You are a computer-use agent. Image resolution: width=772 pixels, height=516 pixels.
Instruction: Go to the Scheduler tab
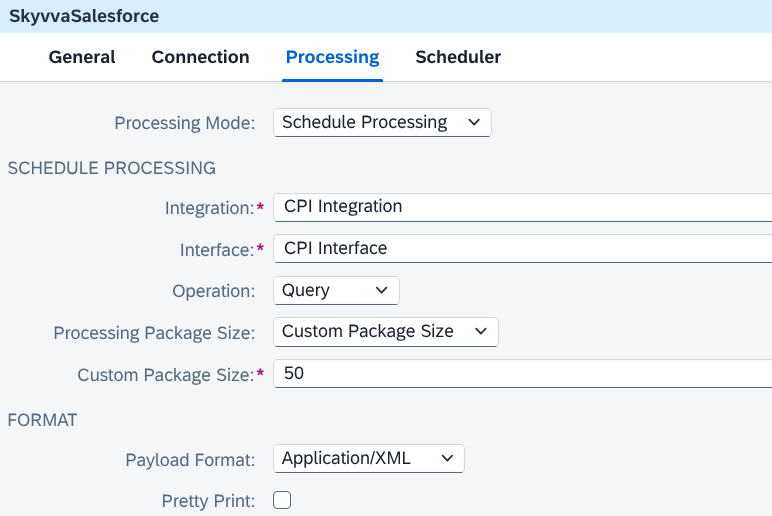coord(458,57)
